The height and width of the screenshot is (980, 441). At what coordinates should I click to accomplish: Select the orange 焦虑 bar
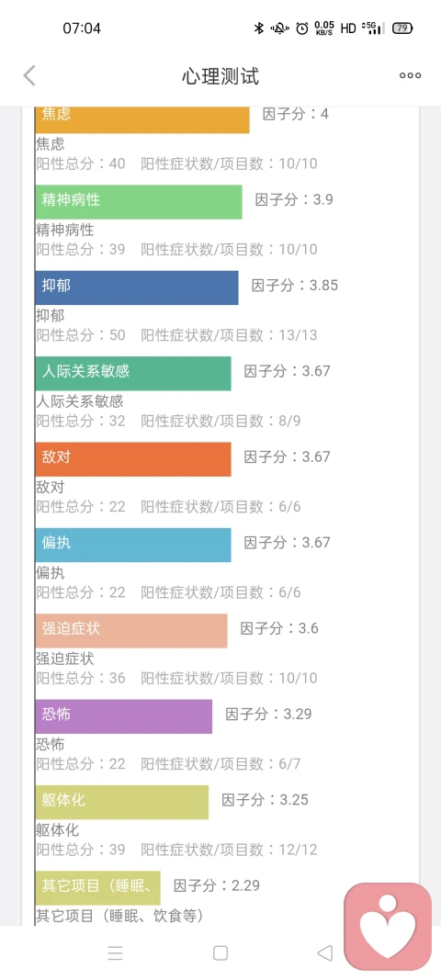click(x=142, y=119)
